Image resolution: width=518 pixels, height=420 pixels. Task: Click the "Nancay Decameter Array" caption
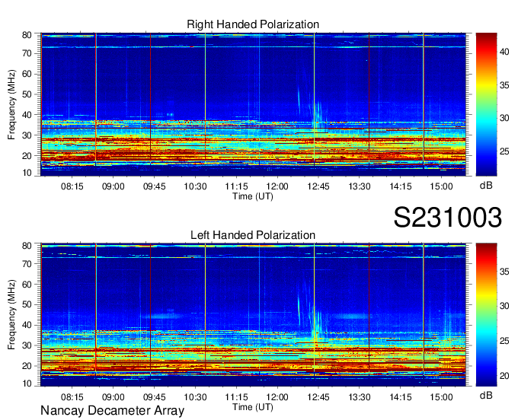112,411
